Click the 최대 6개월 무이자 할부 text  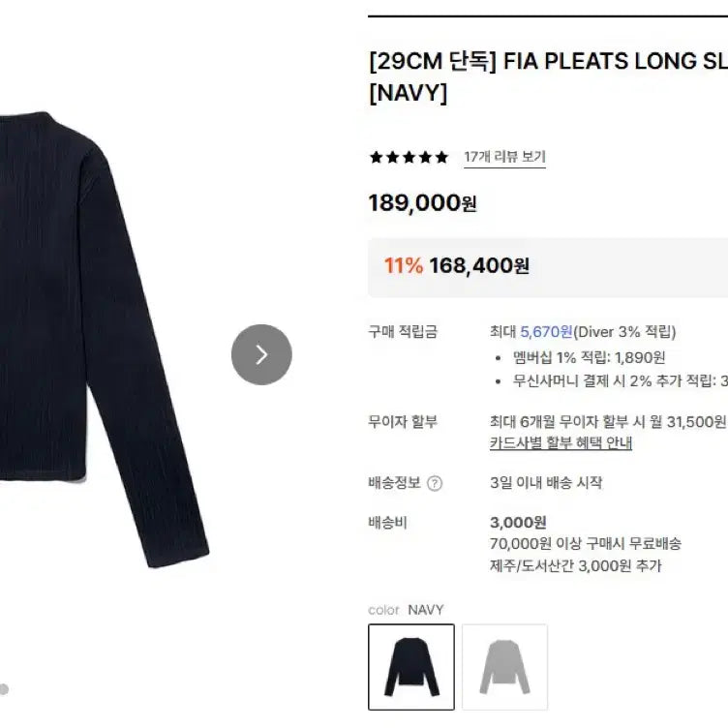click(608, 421)
